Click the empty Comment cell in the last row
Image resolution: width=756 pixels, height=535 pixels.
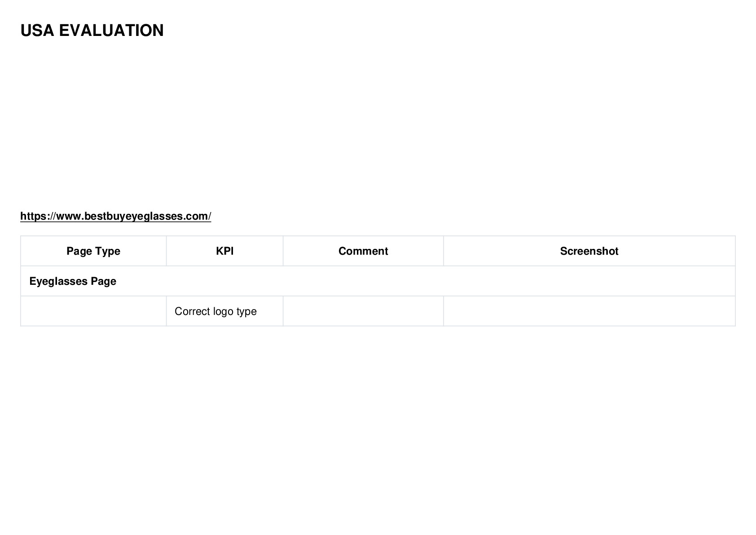(363, 311)
